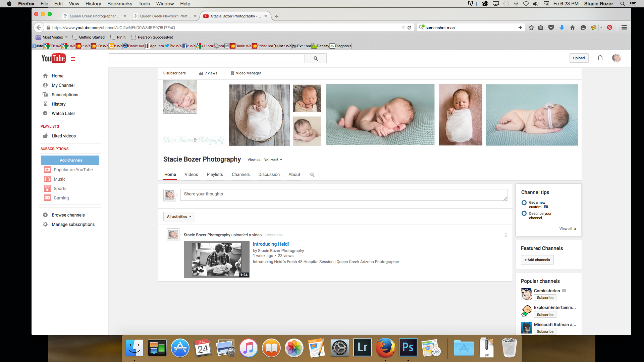
Task: Open the Pocket save icon
Action: (x=551, y=27)
